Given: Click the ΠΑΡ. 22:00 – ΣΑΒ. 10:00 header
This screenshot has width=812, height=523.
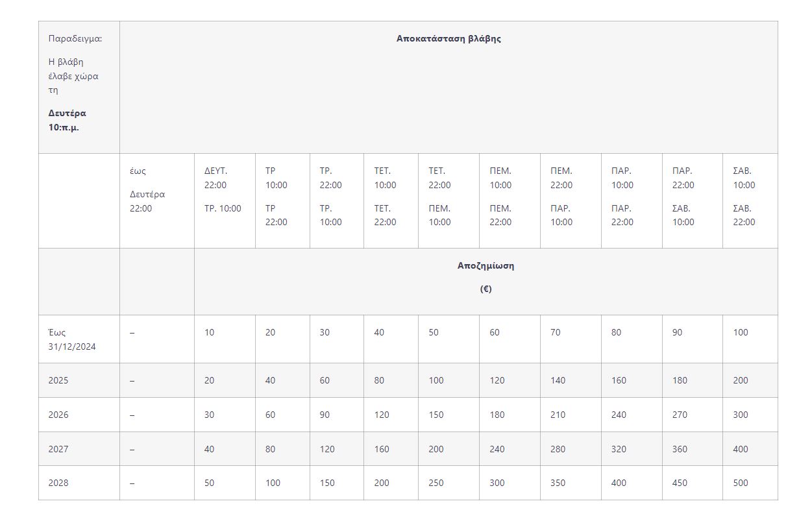Looking at the screenshot, I should 683,197.
